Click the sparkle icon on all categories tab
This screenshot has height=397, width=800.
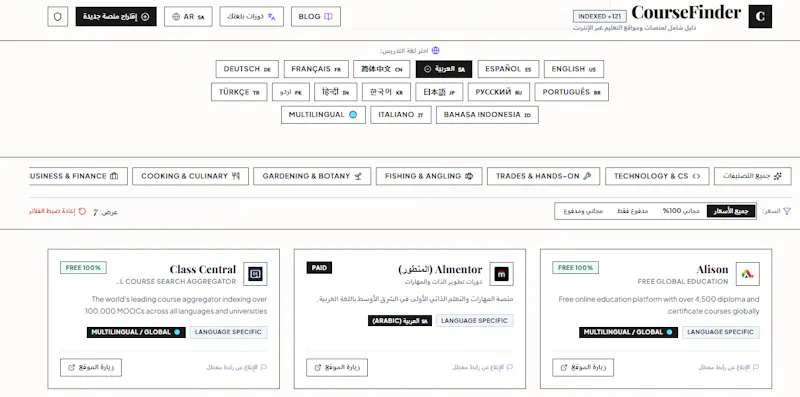point(778,176)
